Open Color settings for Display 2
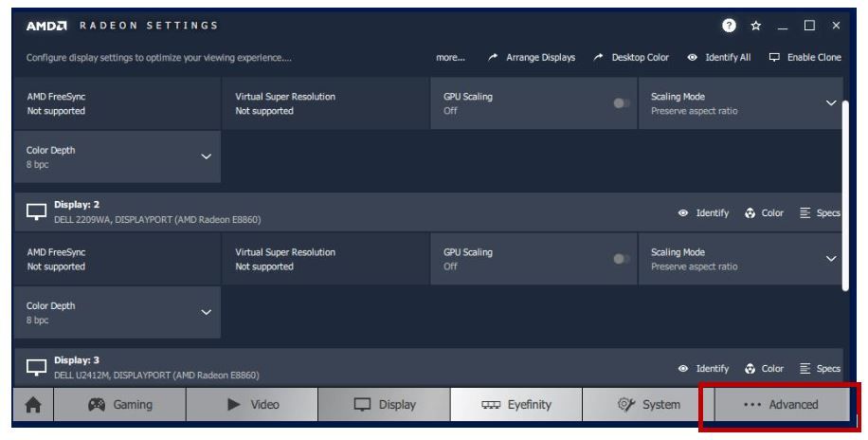The height and width of the screenshot is (440, 868). pos(764,213)
